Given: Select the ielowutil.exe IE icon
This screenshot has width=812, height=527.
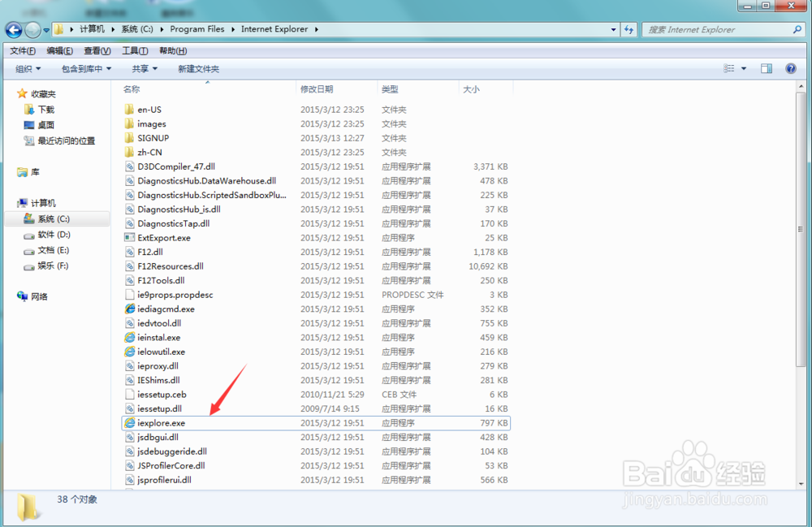Looking at the screenshot, I should coord(129,352).
